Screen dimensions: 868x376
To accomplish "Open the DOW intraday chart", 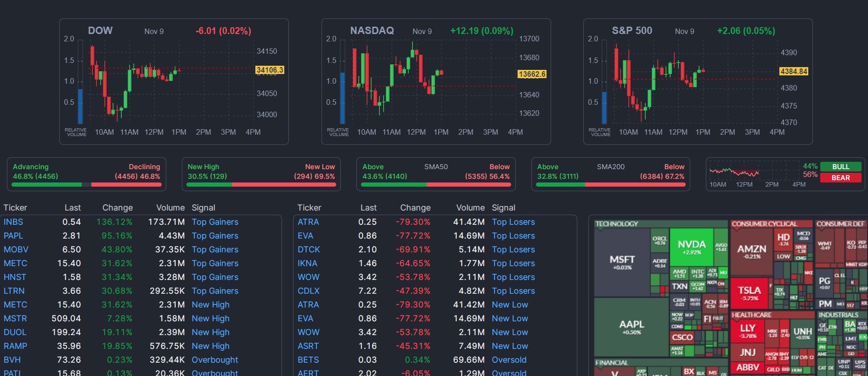I will pyautogui.click(x=174, y=82).
